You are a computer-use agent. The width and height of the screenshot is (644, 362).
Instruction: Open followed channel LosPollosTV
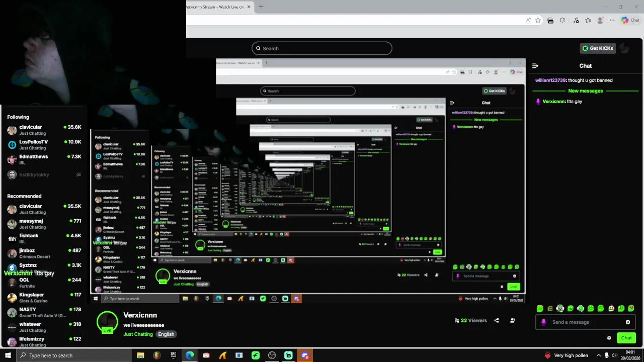44,145
